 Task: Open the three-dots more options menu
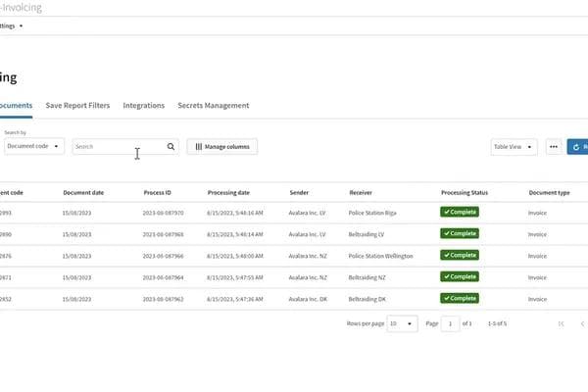pyautogui.click(x=554, y=147)
